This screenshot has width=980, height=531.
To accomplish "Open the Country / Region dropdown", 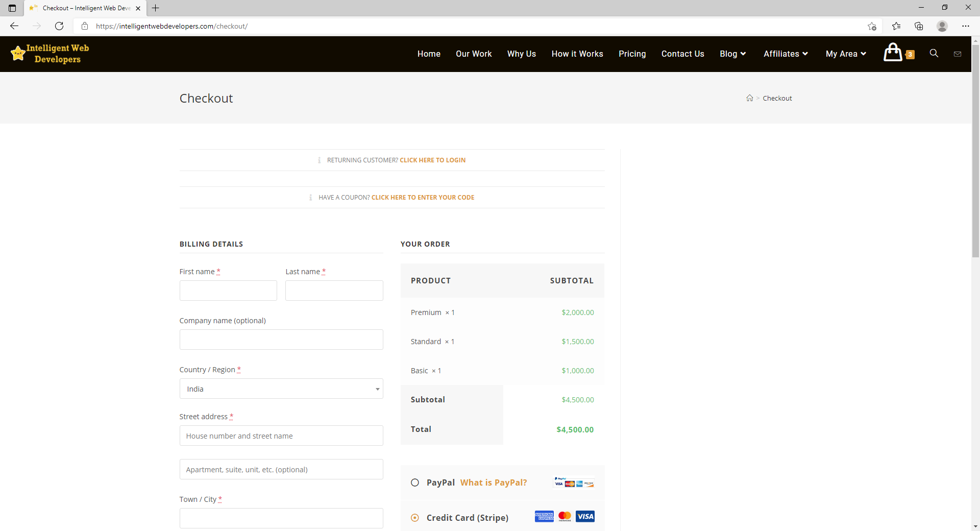I will pos(281,389).
